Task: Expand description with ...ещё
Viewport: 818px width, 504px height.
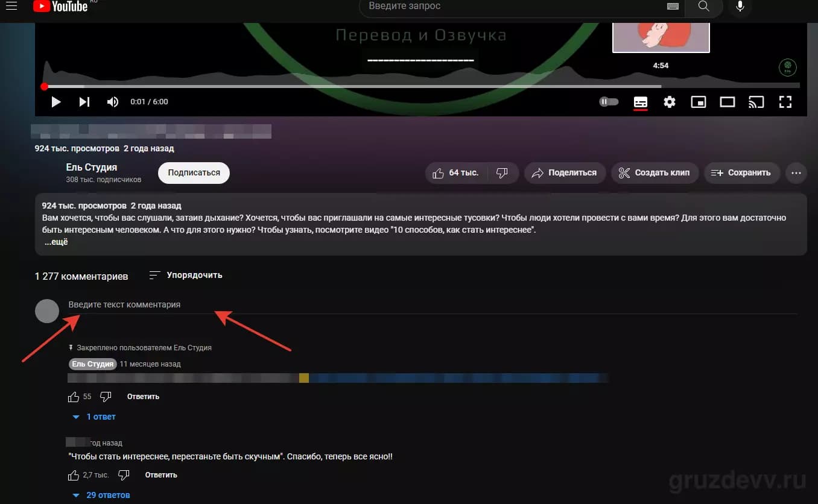Action: (x=56, y=242)
